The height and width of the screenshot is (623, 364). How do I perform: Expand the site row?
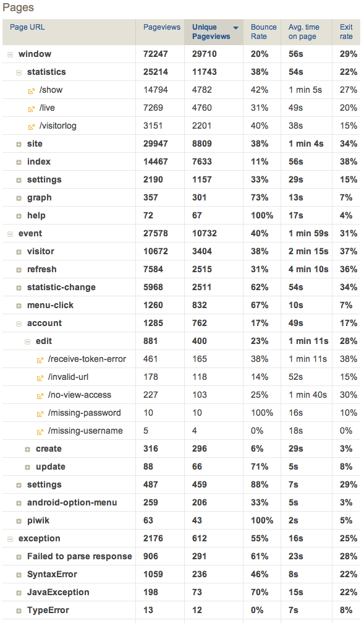click(x=19, y=145)
